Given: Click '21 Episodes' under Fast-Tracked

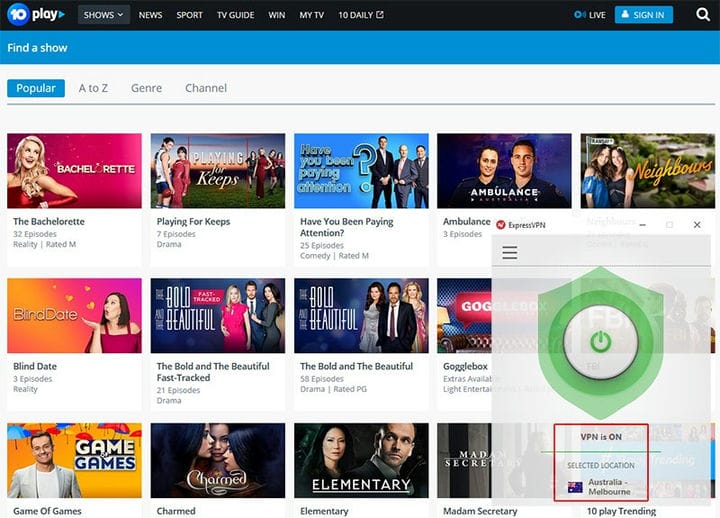Looking at the screenshot, I should click(x=178, y=390).
